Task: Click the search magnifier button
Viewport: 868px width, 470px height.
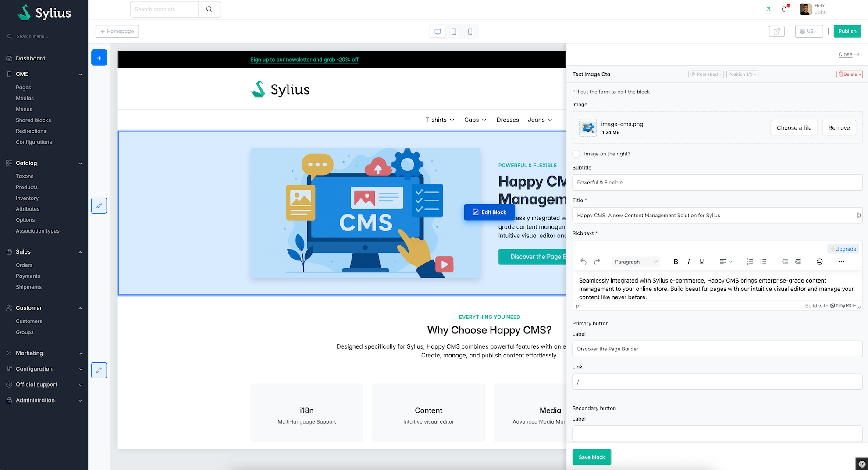Action: tap(210, 9)
